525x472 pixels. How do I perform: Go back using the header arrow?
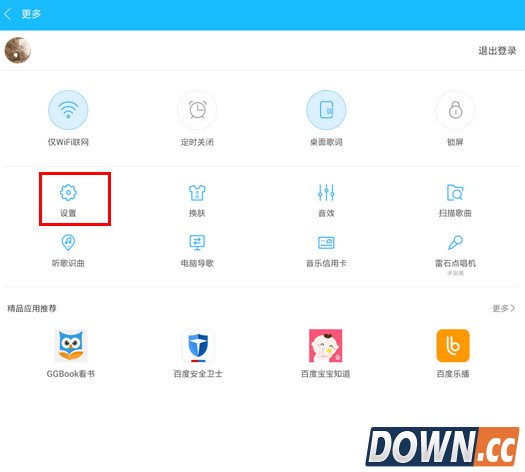click(8, 14)
